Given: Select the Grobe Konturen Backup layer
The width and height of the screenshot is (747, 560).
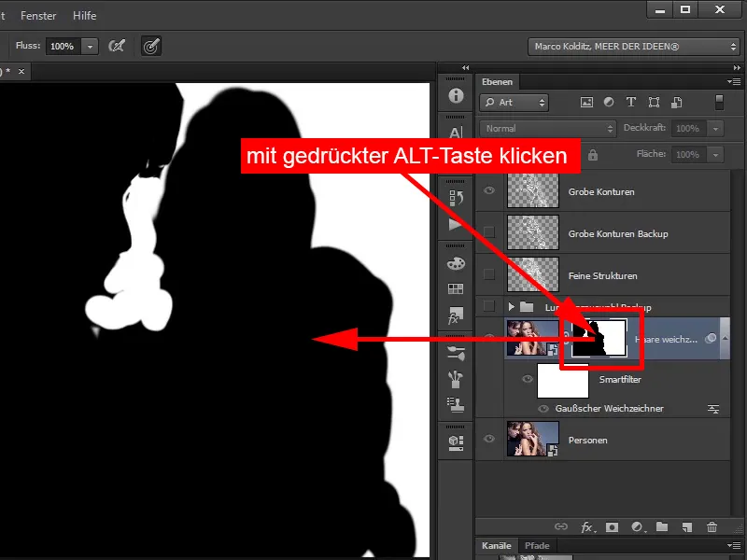Looking at the screenshot, I should (618, 233).
